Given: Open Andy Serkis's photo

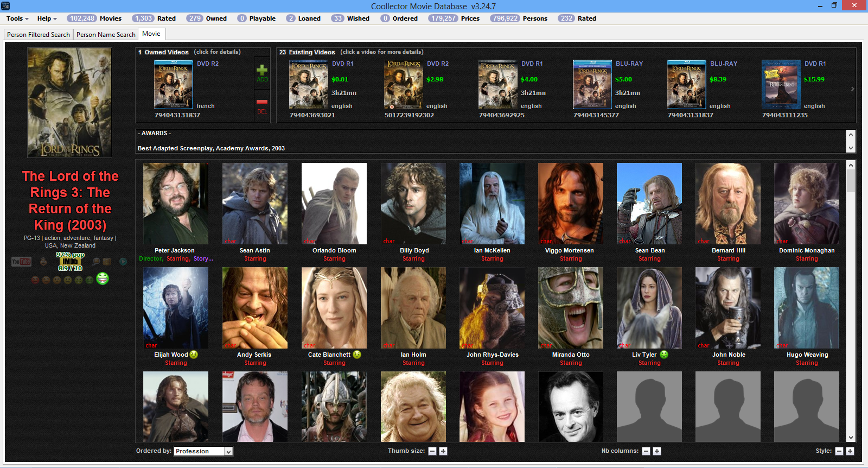Looking at the screenshot, I should point(255,308).
